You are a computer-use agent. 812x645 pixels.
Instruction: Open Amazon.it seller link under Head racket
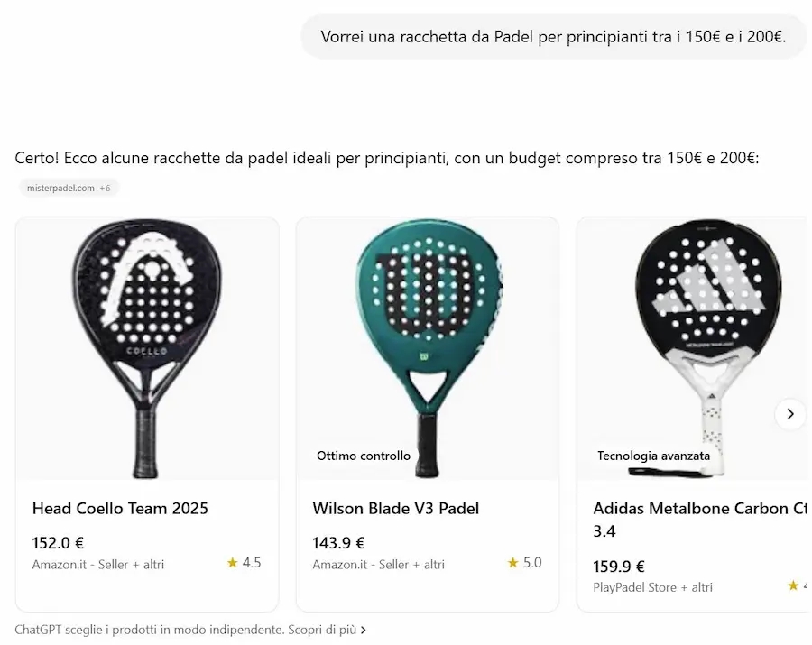coord(97,564)
